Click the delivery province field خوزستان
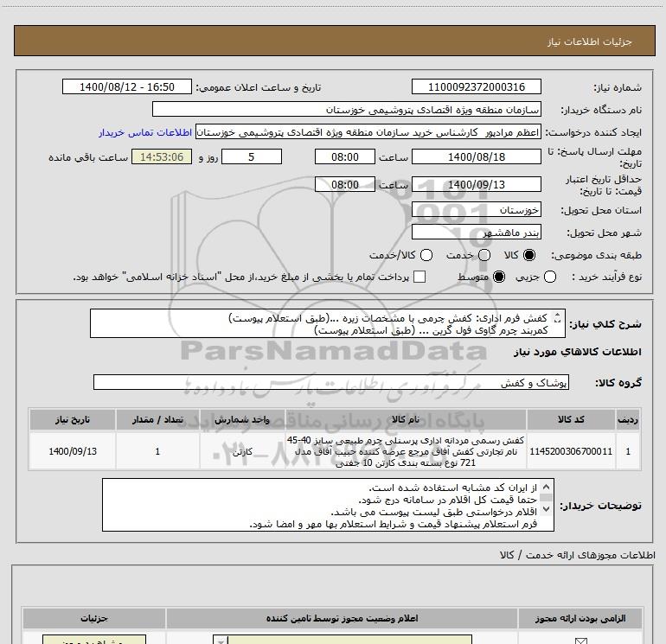Image resolution: width=666 pixels, height=644 pixels. coord(476,210)
